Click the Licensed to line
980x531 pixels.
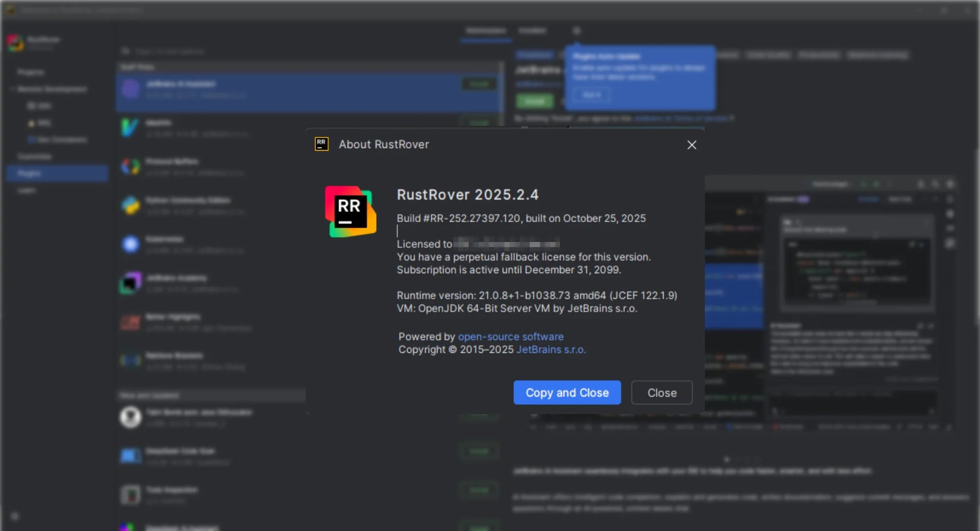click(x=478, y=244)
